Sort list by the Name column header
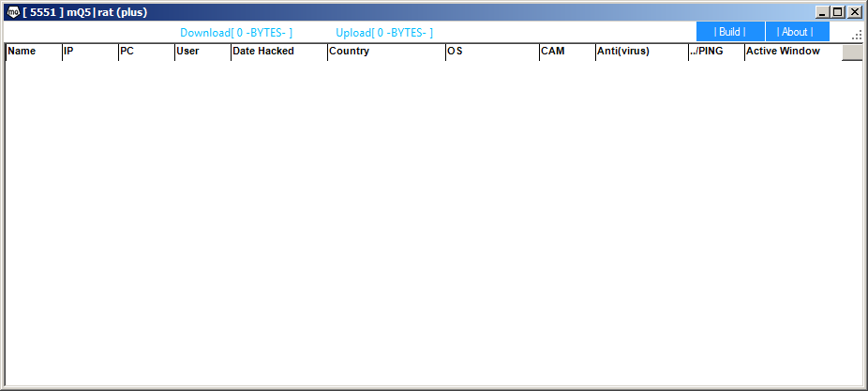This screenshot has width=868, height=391. (33, 52)
